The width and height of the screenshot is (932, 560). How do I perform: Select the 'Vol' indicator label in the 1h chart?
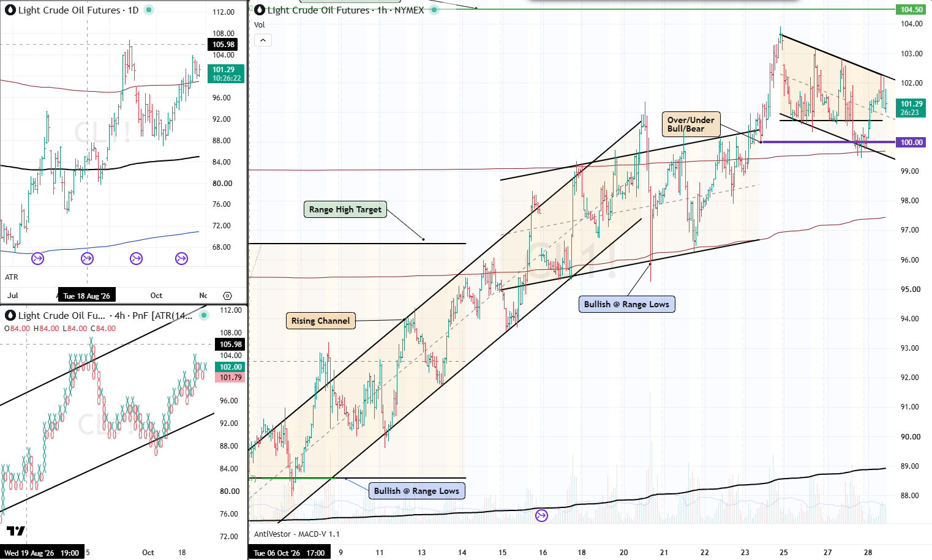(260, 25)
